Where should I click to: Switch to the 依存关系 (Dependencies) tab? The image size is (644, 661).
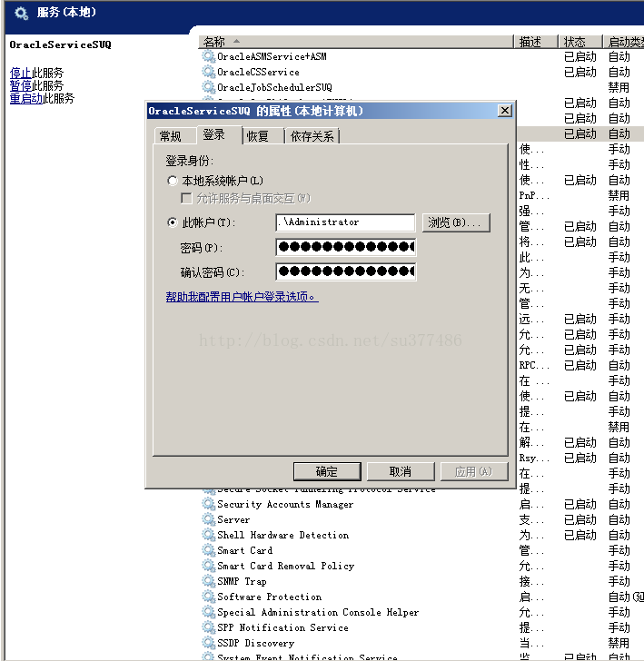pos(312,136)
